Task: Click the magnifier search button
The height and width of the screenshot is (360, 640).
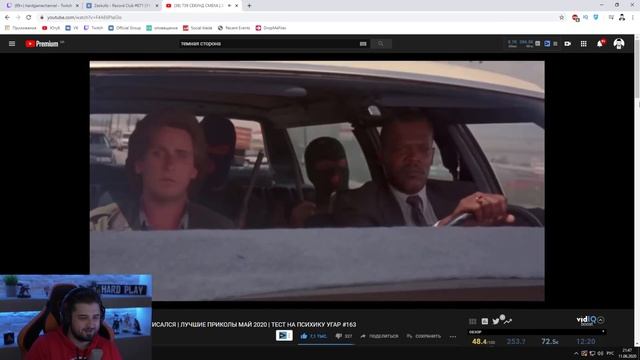Action: coord(381,44)
